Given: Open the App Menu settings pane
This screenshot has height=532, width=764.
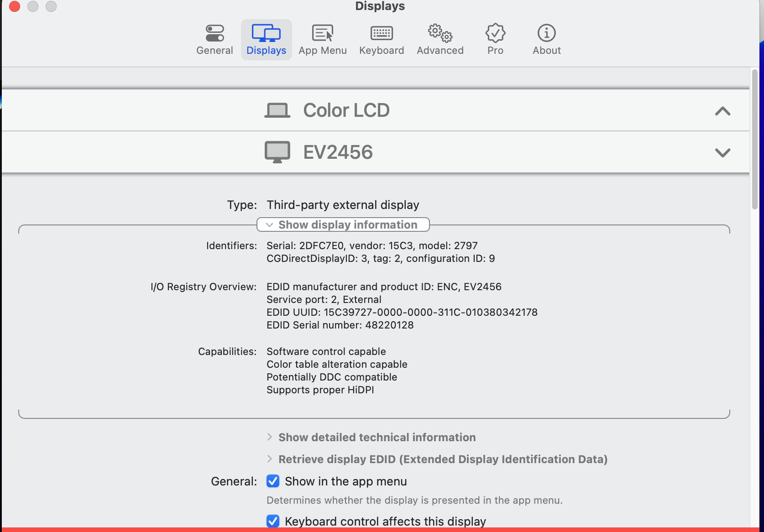Looking at the screenshot, I should coord(323,39).
